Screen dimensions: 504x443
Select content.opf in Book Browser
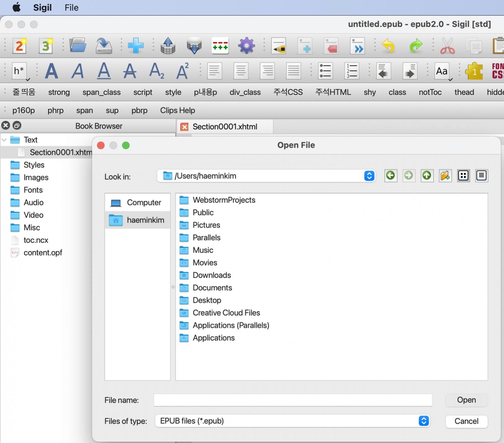click(43, 253)
